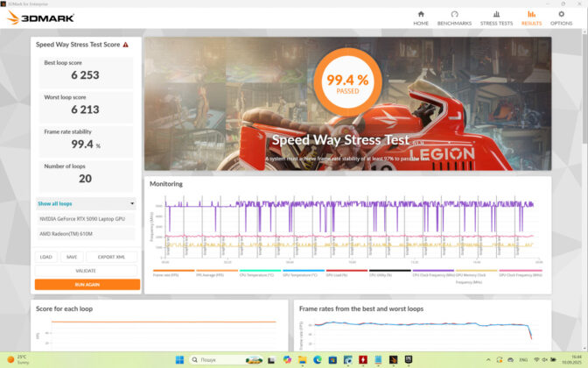Click the Worst loop score value 6 213

click(x=85, y=110)
